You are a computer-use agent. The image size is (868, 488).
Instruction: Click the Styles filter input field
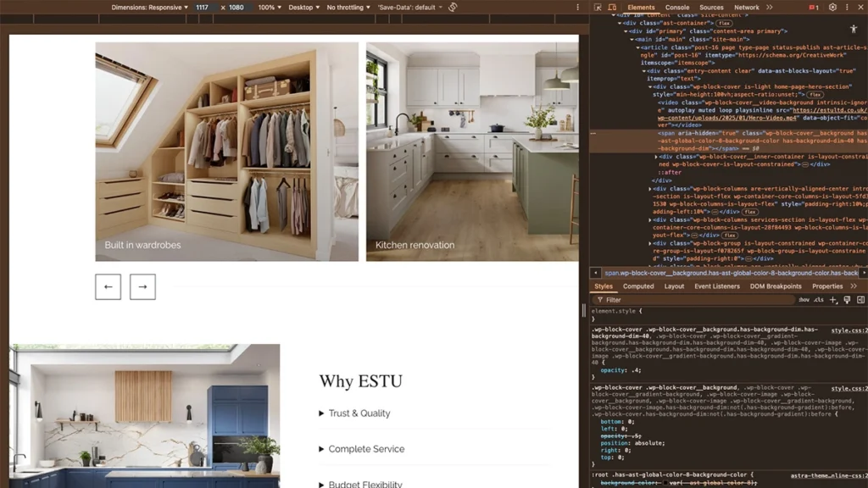[695, 300]
